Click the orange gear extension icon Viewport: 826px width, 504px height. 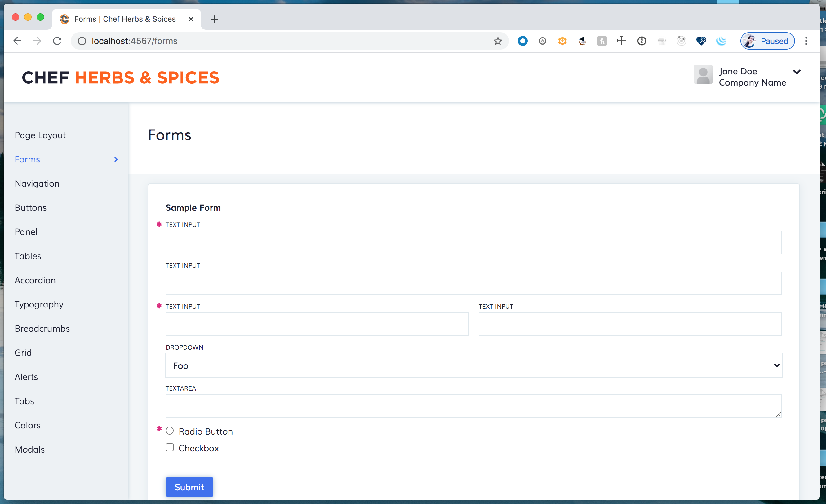click(562, 41)
